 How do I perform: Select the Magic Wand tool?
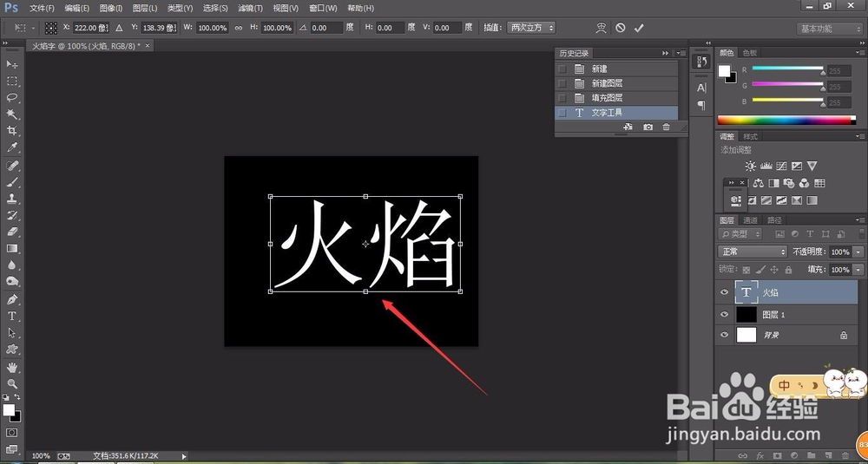point(11,114)
